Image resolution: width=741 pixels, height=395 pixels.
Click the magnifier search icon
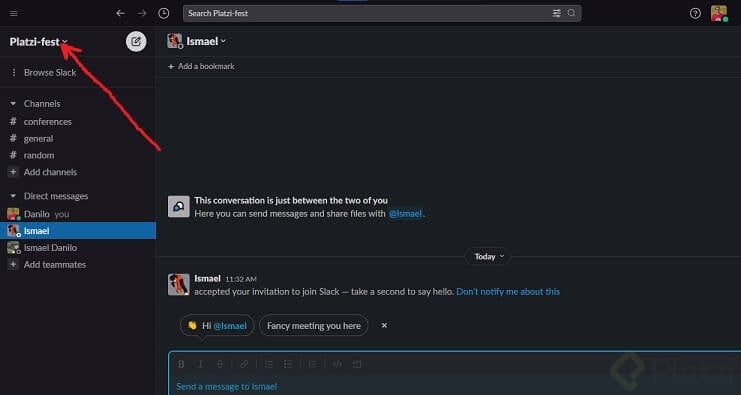click(571, 13)
